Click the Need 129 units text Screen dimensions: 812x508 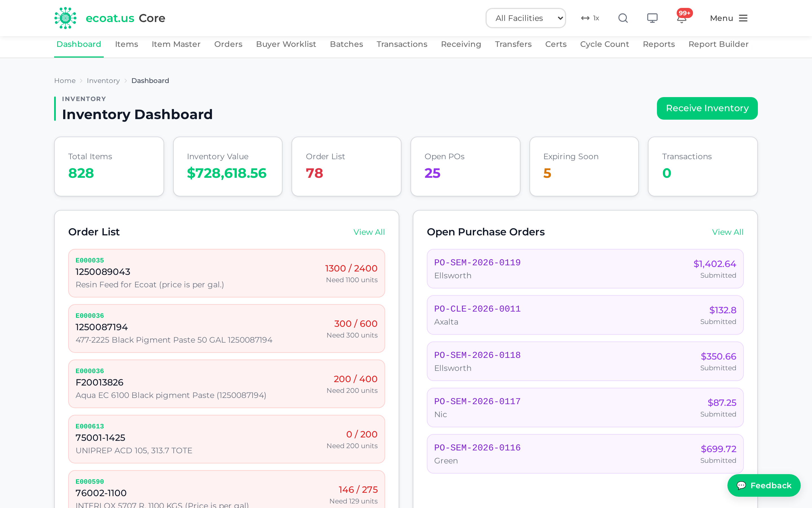(x=353, y=501)
